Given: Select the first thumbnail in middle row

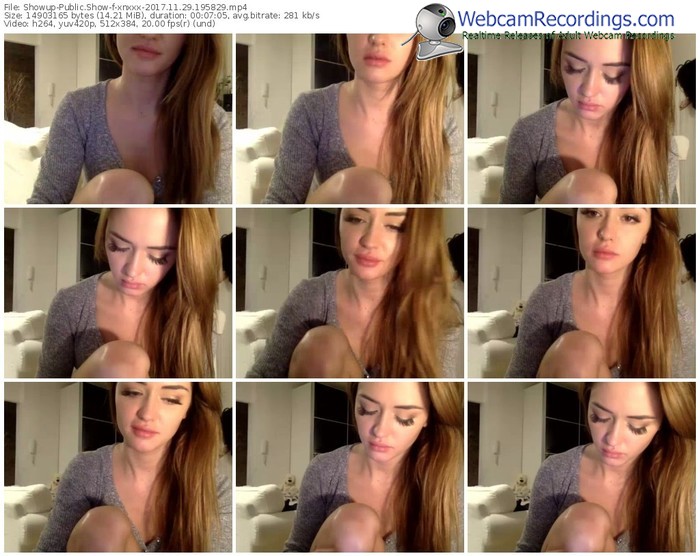Looking at the screenshot, I should click(x=118, y=292).
